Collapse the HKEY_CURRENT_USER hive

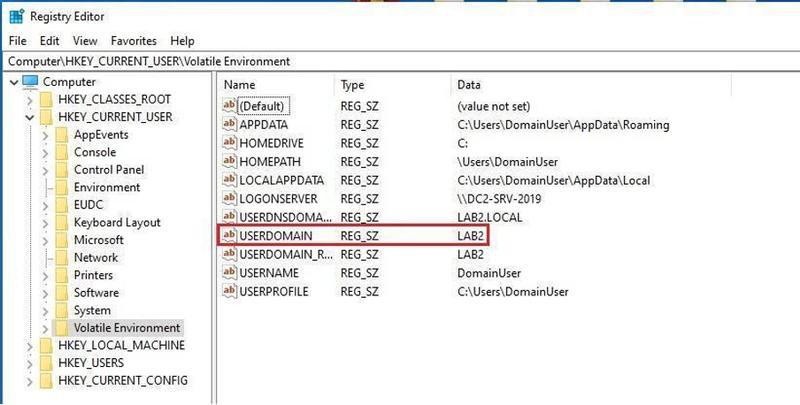click(30, 117)
